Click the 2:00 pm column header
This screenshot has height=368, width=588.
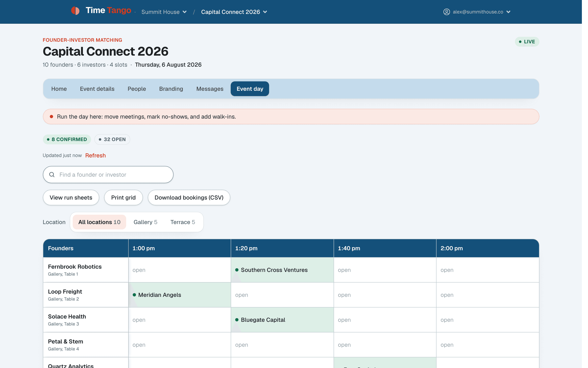coord(488,248)
